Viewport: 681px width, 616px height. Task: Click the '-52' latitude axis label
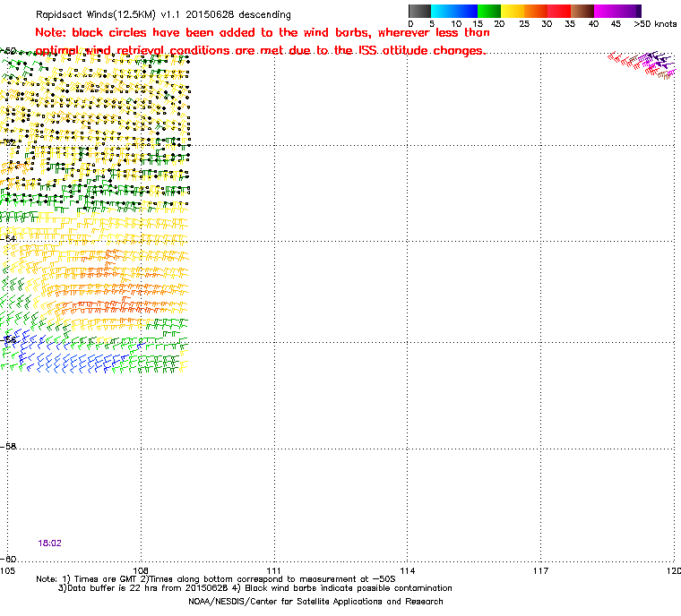(8, 142)
